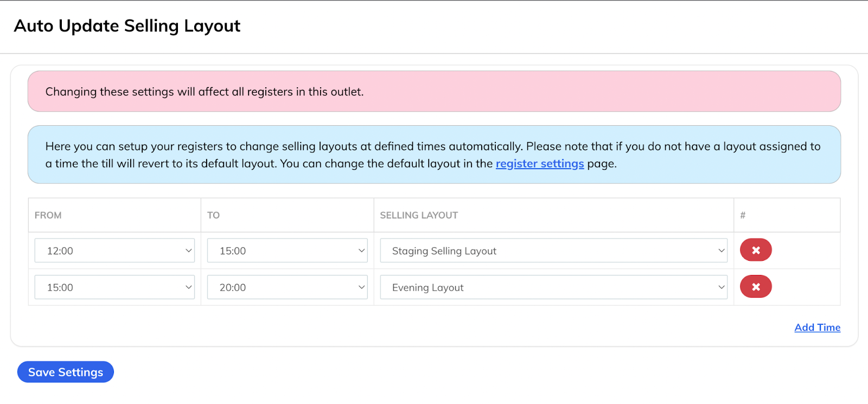The image size is (868, 404).
Task: Delete the Staging Selling Layout time row
Action: click(755, 250)
